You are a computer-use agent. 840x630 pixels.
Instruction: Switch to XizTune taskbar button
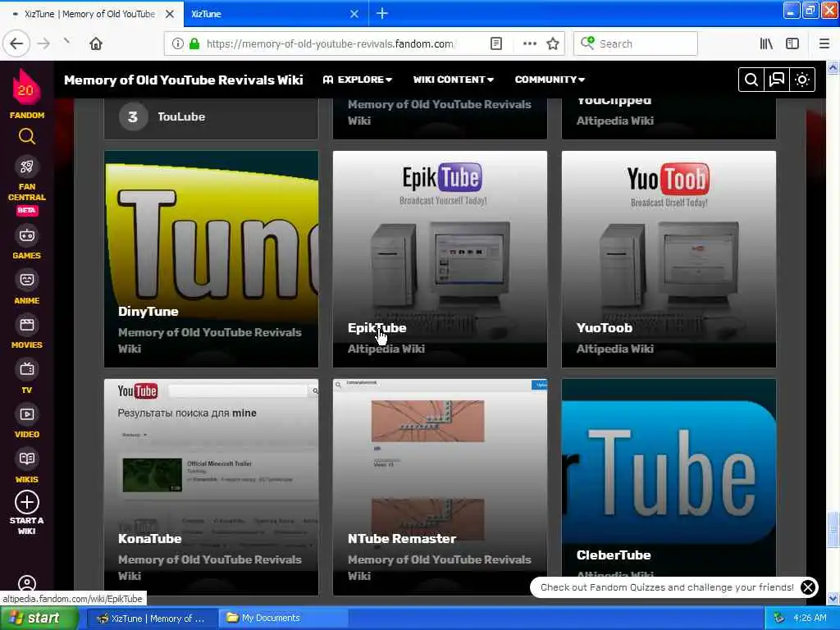point(152,619)
